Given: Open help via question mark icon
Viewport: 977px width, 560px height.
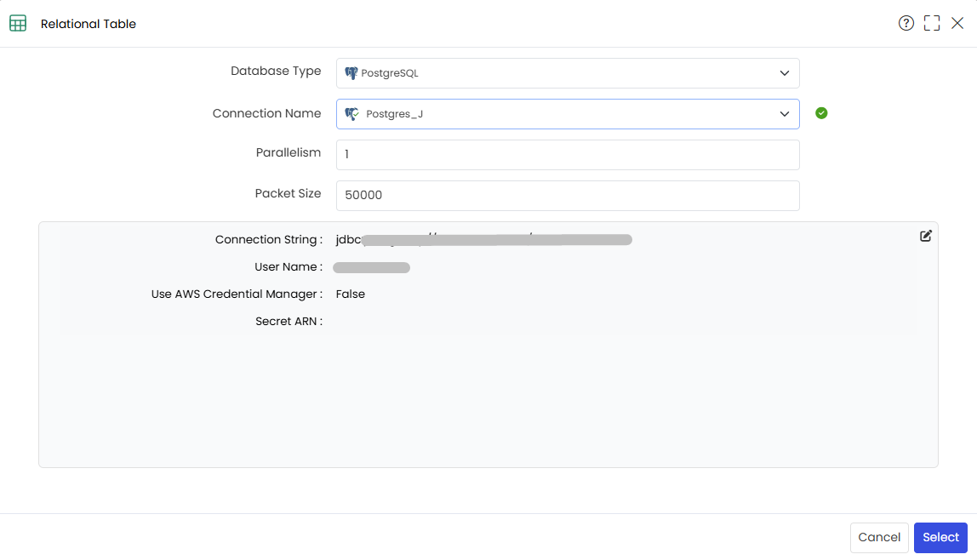Looking at the screenshot, I should 906,24.
